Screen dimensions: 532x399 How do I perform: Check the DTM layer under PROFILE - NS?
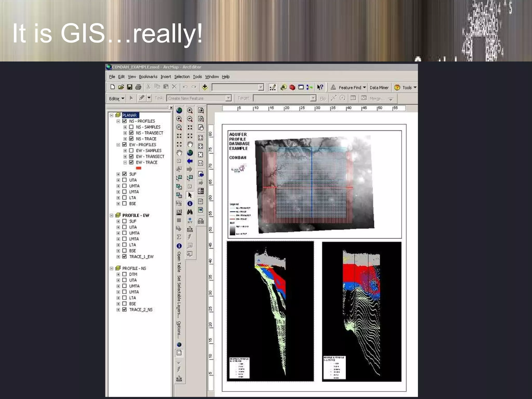coord(124,274)
